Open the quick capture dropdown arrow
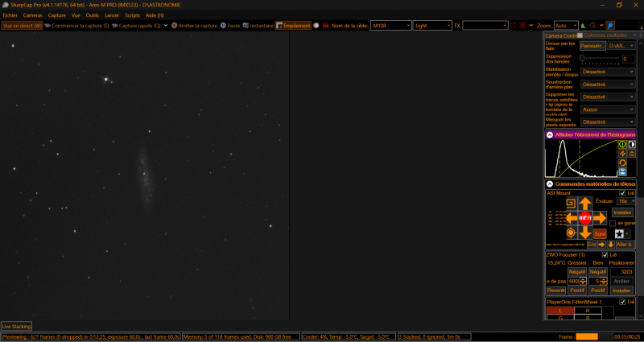Viewport: 644px width, 342px height. tap(166, 26)
